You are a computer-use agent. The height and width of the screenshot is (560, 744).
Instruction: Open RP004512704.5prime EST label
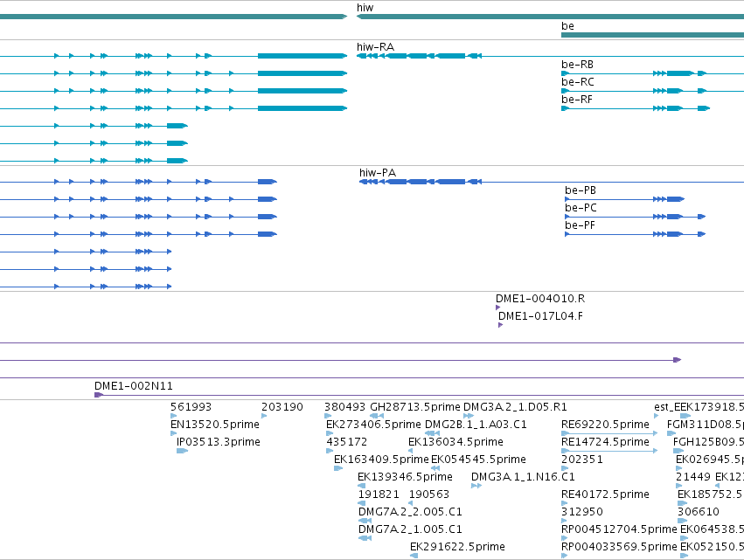pos(619,529)
